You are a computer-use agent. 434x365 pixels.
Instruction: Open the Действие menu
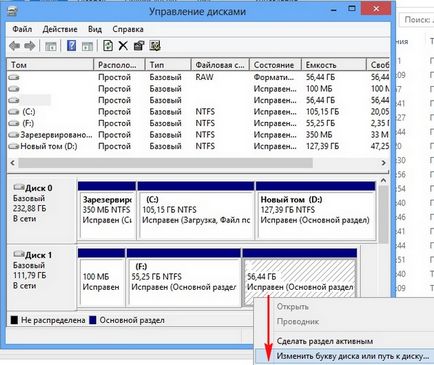(60, 29)
